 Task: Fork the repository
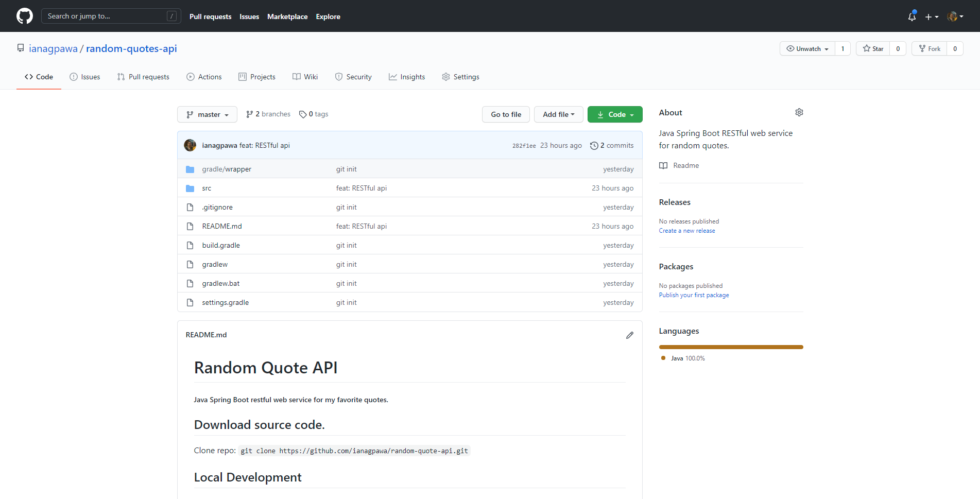tap(929, 48)
